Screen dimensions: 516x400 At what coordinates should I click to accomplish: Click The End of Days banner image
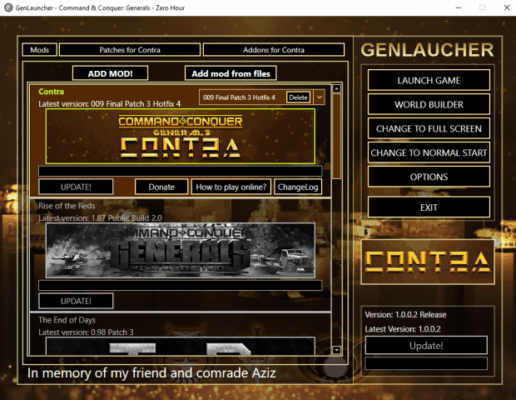pos(180,346)
